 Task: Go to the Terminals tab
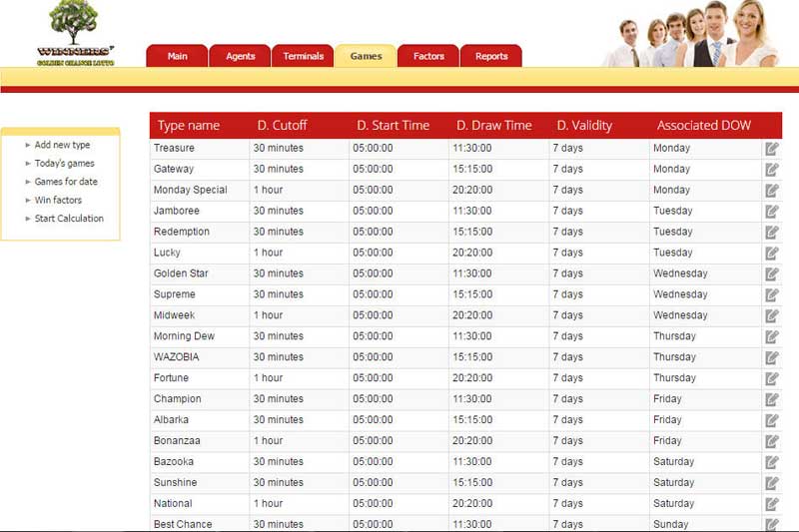(303, 57)
